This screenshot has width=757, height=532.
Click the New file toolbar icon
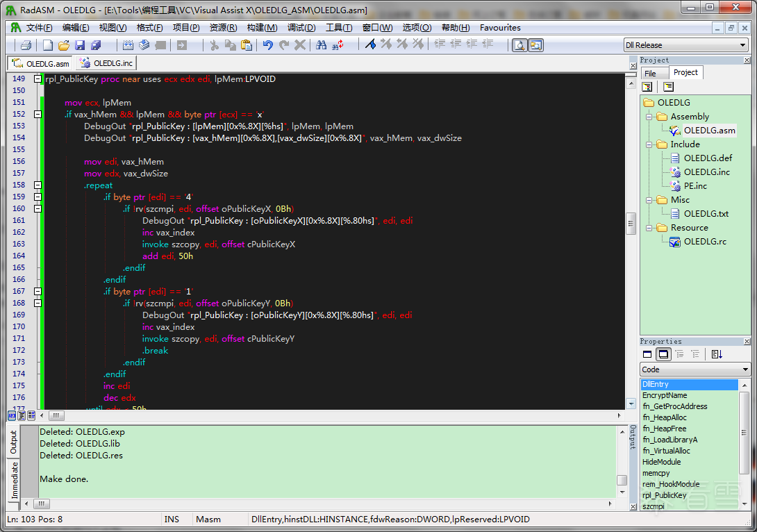48,45
